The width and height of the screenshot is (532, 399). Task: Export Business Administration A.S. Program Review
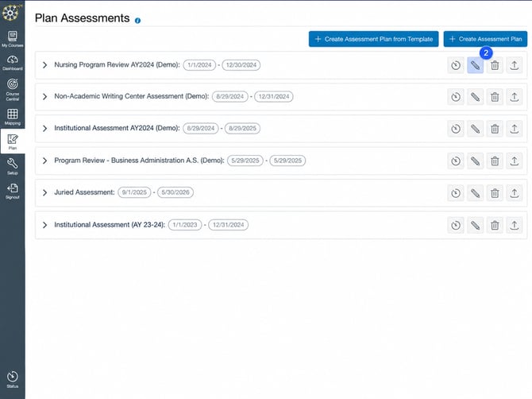tap(514, 161)
